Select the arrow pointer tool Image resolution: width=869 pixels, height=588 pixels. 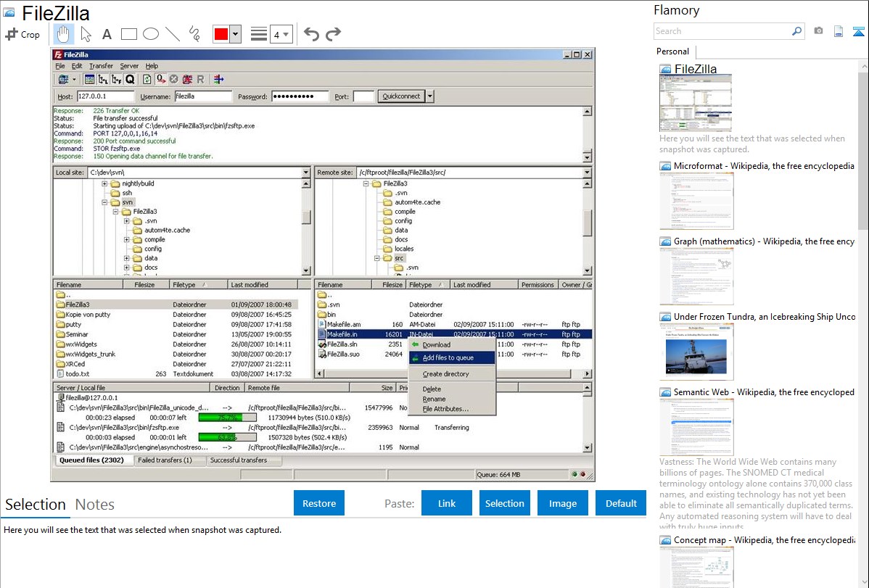point(86,34)
